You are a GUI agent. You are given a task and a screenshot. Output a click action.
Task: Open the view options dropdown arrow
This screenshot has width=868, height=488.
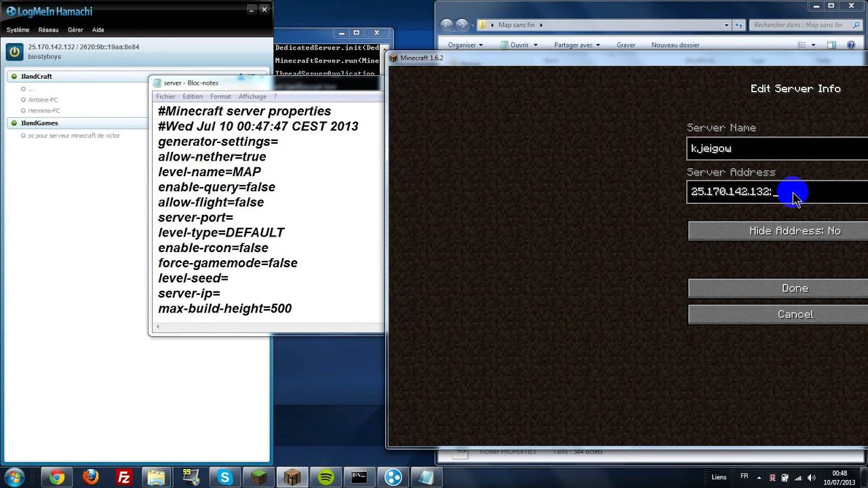click(814, 45)
